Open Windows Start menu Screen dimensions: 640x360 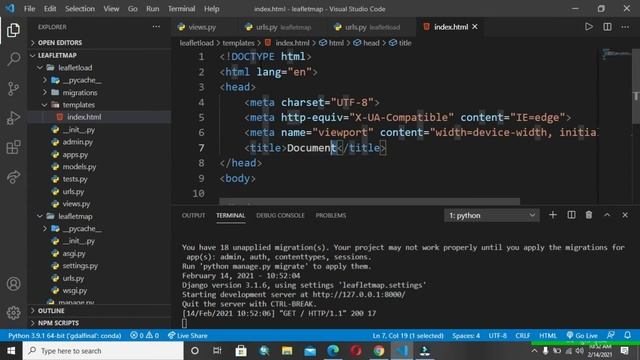click(x=11, y=351)
